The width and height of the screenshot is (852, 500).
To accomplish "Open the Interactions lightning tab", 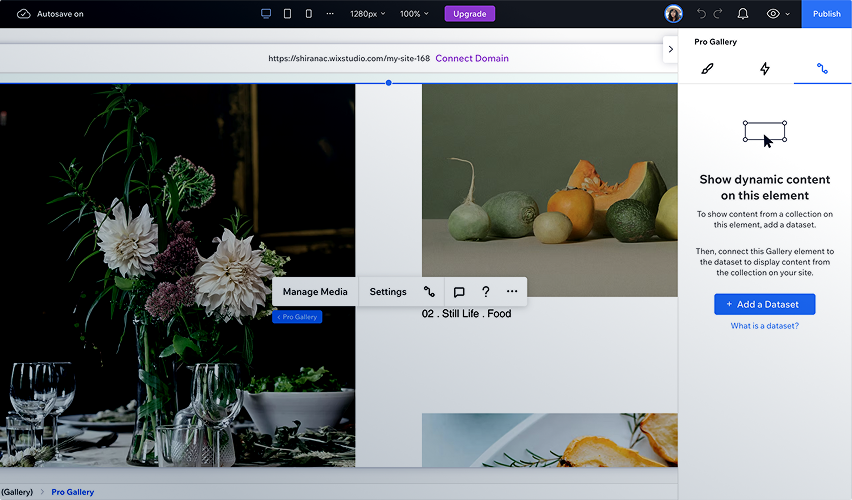I will (765, 68).
